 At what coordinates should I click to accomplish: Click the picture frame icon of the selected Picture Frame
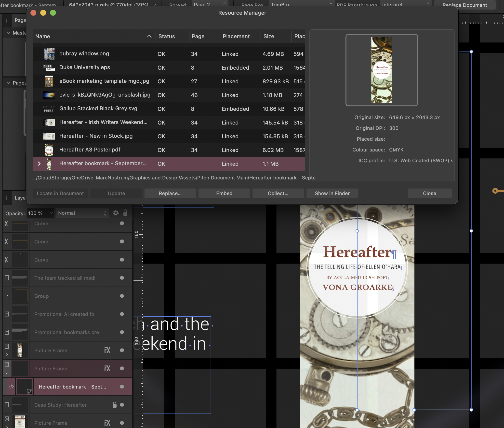[x=7, y=365]
